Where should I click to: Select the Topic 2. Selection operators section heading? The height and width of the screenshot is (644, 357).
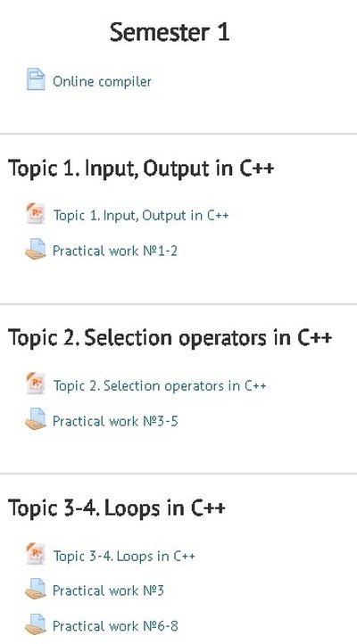pyautogui.click(x=170, y=338)
